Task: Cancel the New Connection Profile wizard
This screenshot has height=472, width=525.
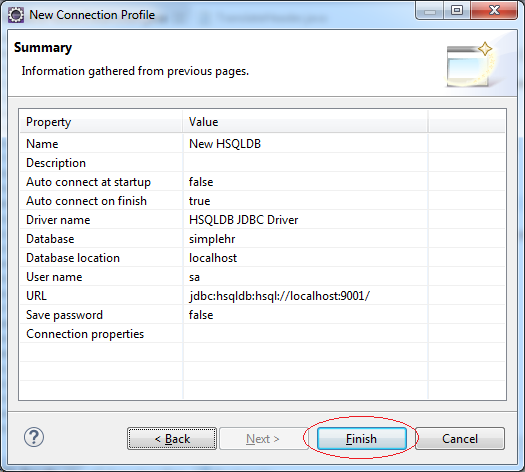Action: coord(460,438)
